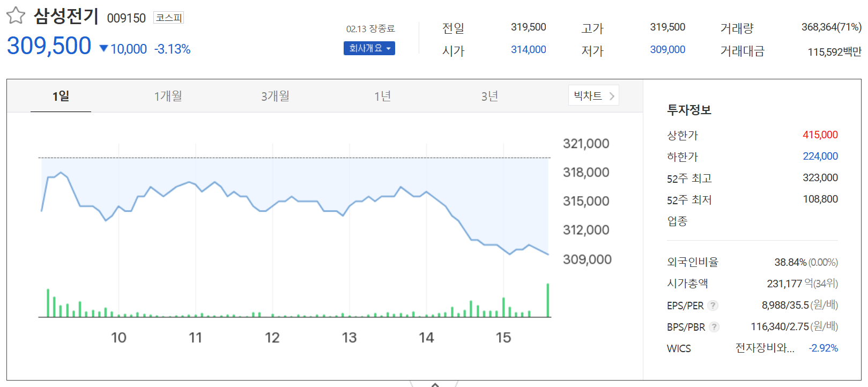
Task: Click the stock code 009150
Action: click(127, 18)
